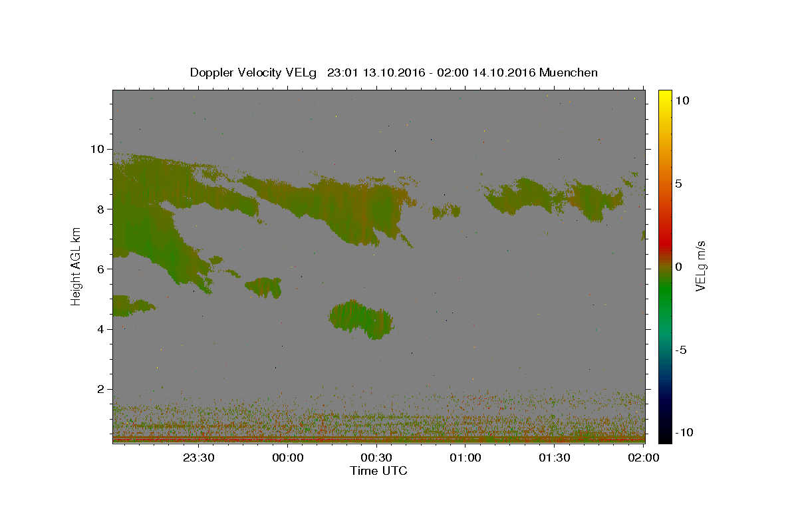Click the isolated cloud blob near 4 km
The width and height of the screenshot is (798, 532).
tap(361, 319)
